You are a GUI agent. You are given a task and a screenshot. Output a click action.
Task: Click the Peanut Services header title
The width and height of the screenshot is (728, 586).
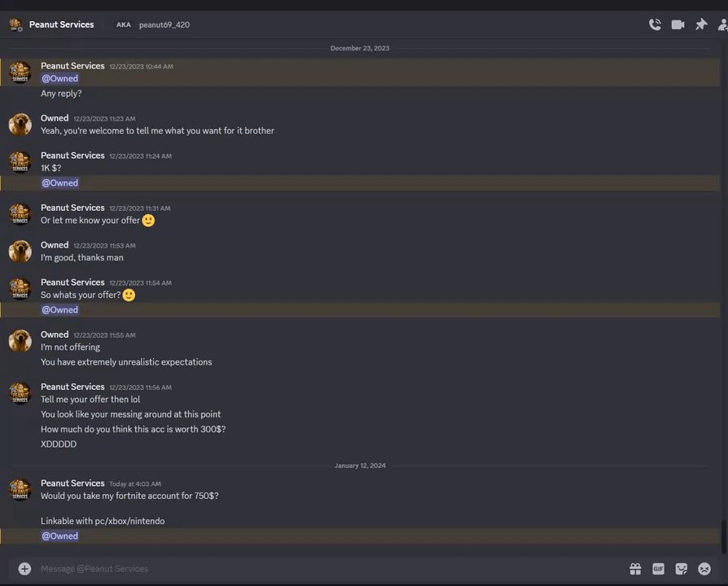coord(61,24)
